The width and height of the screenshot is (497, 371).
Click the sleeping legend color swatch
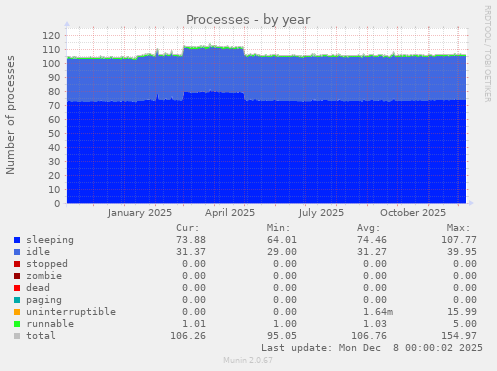(17, 240)
